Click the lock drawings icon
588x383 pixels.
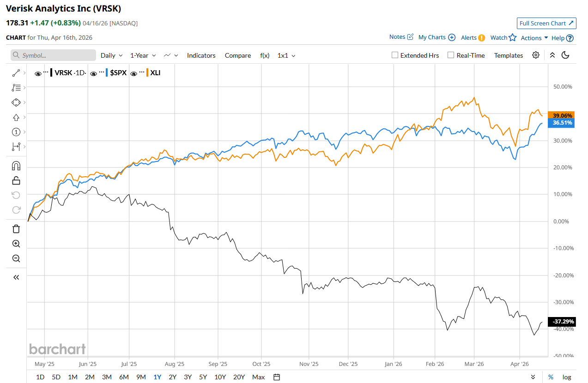click(x=16, y=180)
